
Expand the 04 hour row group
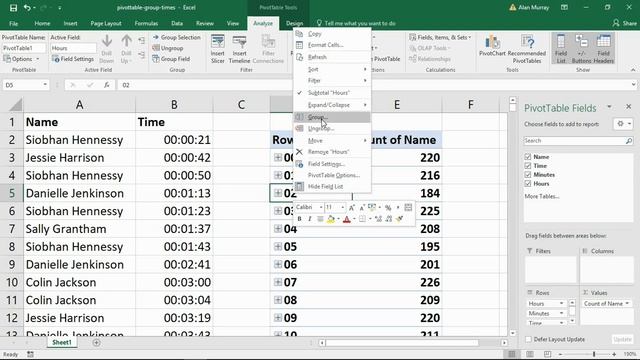coord(278,229)
